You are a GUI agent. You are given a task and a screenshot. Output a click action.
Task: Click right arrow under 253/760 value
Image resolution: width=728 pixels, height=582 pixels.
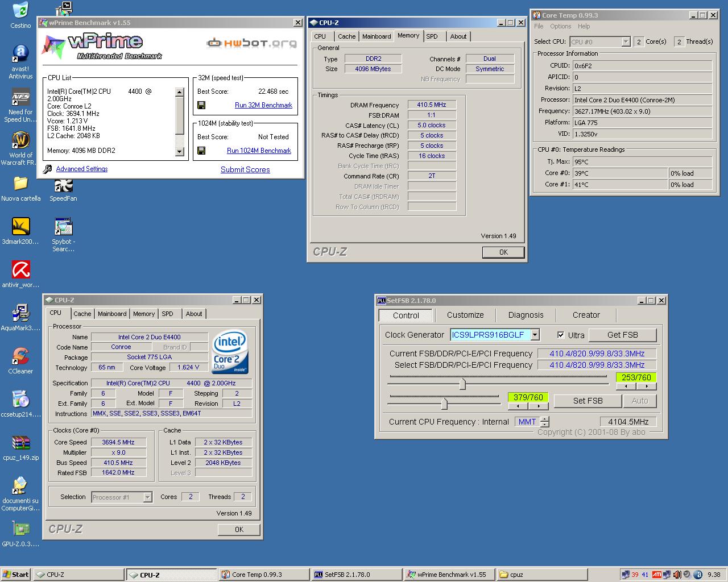(x=647, y=386)
